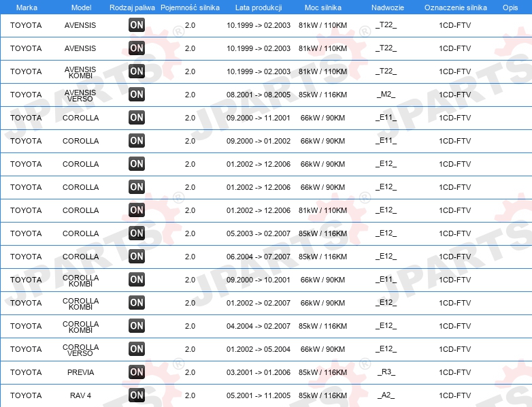Click 85kW / 116KM in AVENSIS VERSO row
The height and width of the screenshot is (407, 532).
(322, 95)
